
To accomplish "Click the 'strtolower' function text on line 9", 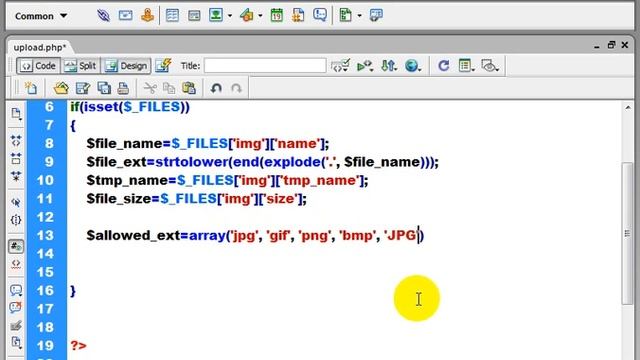I will point(191,162).
